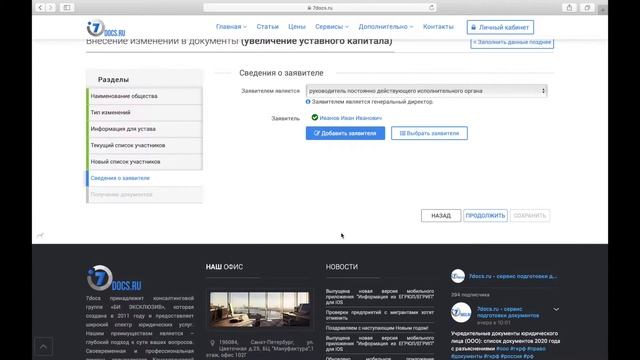Click the Выбрать заявителя button
This screenshot has height=360, width=640.
429,133
